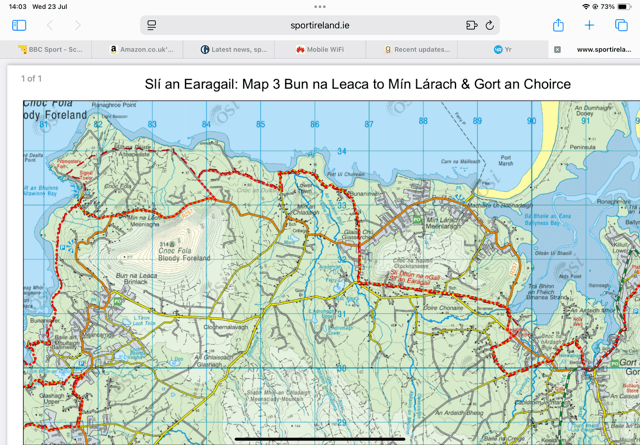This screenshot has width=640, height=445.
Task: Tap the sportireland.ie address field
Action: 320,25
